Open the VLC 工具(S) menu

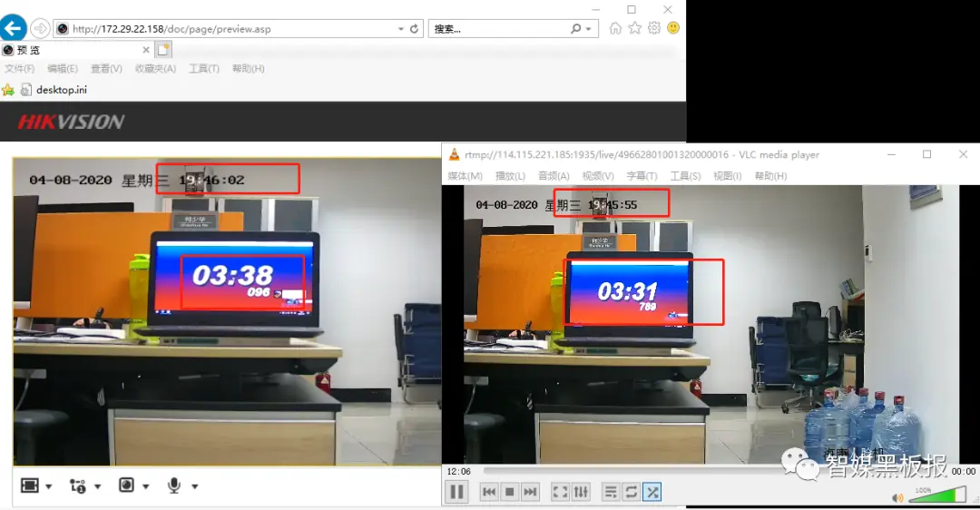click(686, 176)
